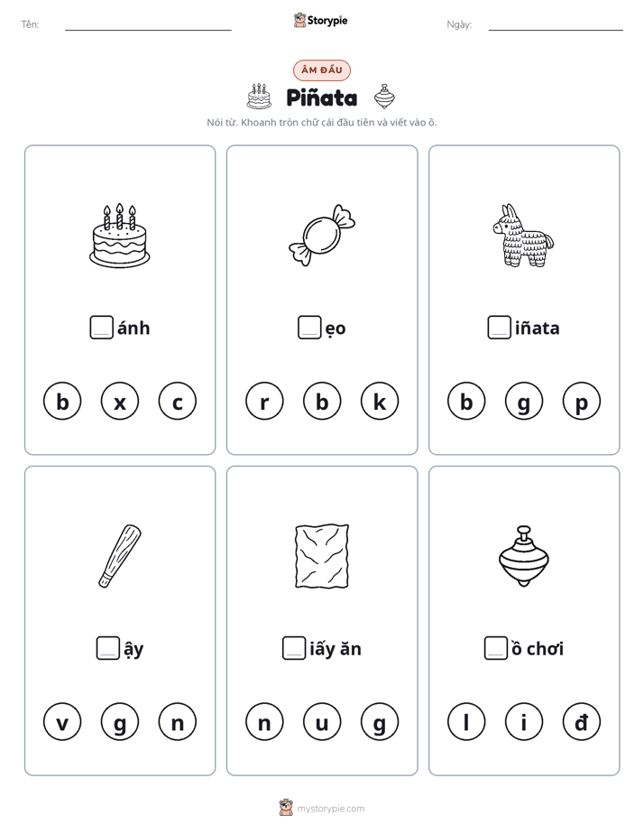
Task: Click the birthday cake picture in the first card
Action: [x=120, y=235]
